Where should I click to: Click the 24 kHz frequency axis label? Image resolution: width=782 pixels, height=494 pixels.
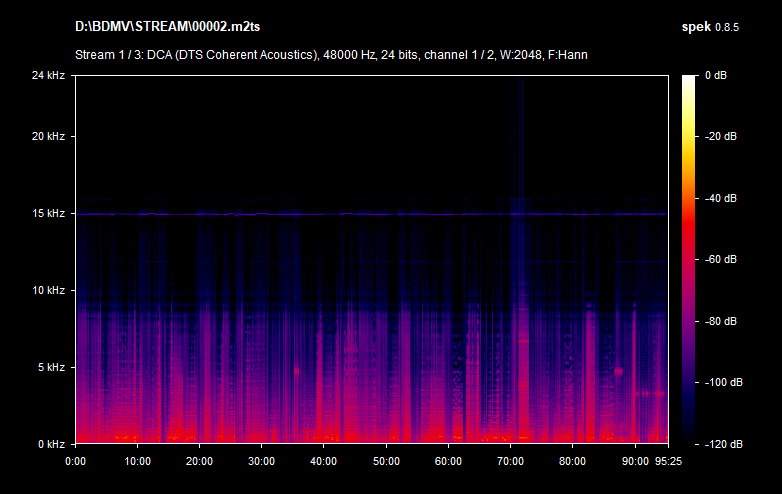[x=47, y=76]
